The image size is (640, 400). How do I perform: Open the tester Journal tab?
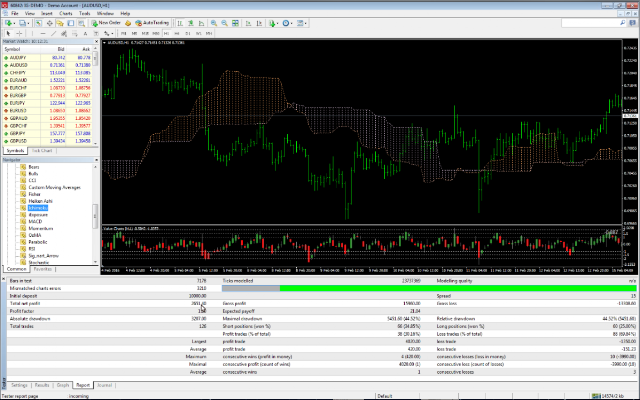coord(104,385)
